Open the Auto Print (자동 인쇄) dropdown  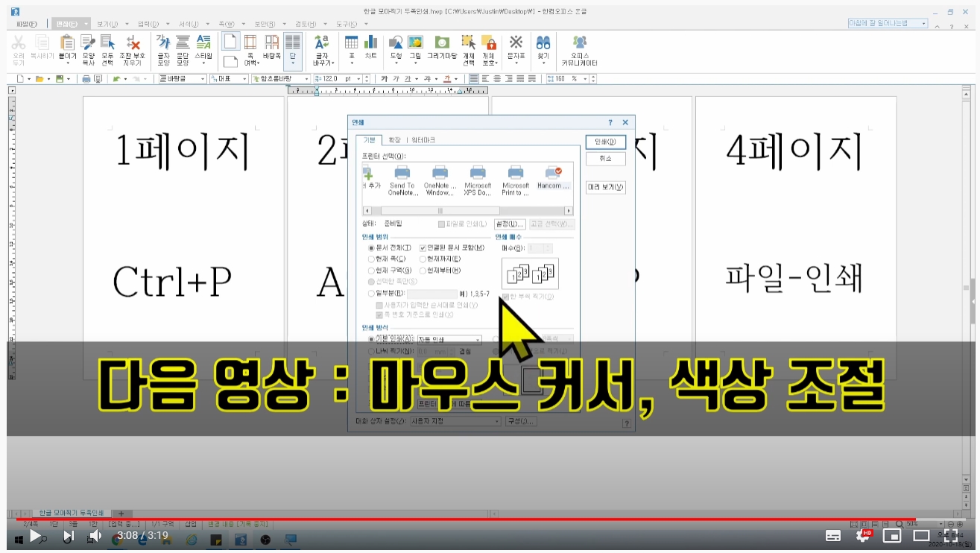[x=449, y=339]
